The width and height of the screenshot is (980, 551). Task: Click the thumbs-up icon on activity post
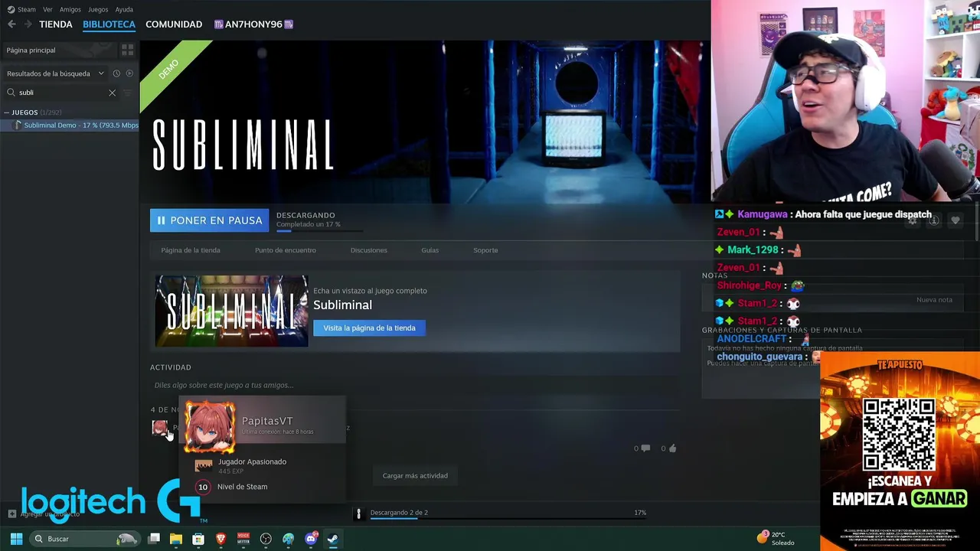pos(672,448)
